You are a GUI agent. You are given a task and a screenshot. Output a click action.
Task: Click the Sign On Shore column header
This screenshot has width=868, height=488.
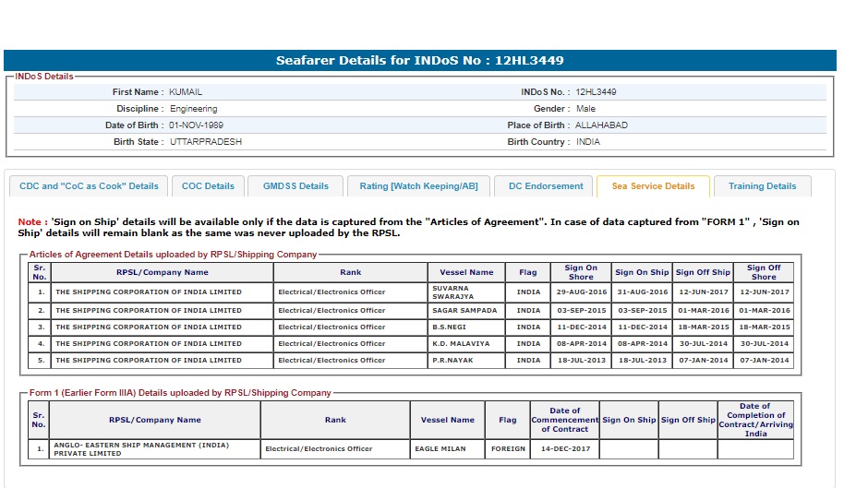[581, 272]
